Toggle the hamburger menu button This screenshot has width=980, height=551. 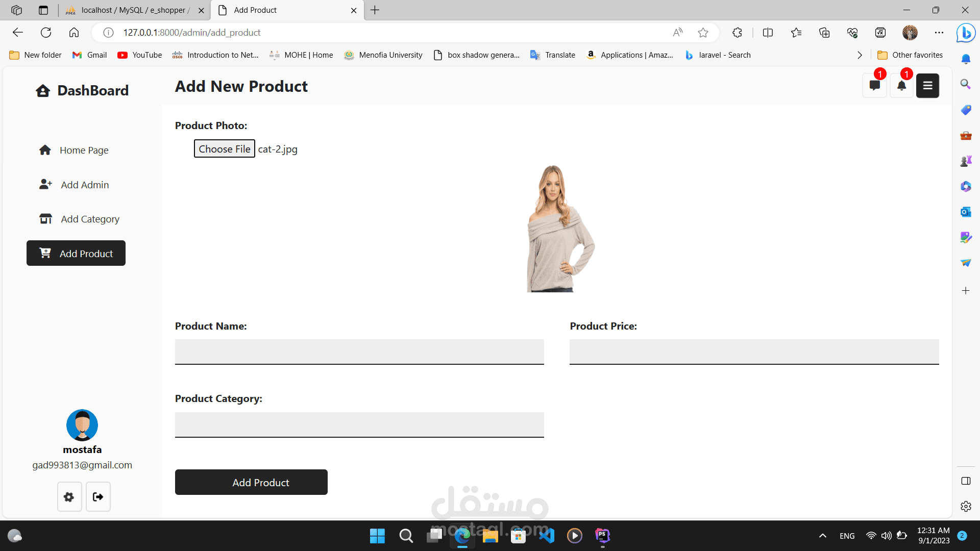tap(927, 86)
